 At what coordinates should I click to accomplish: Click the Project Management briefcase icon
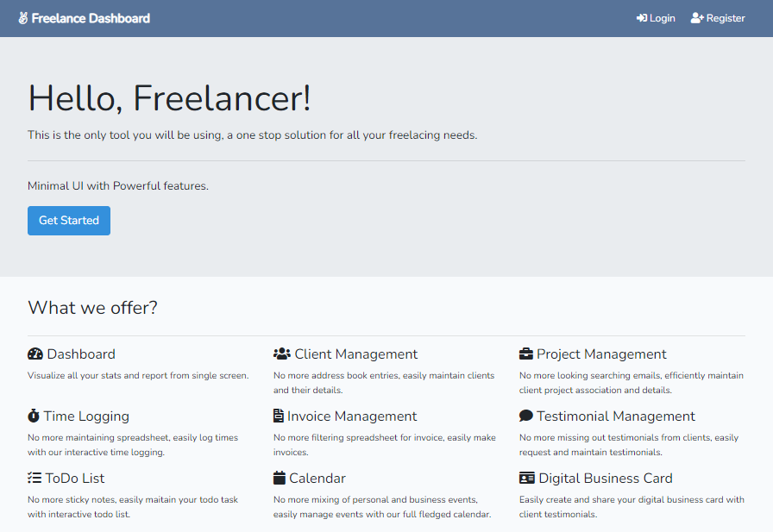(526, 354)
